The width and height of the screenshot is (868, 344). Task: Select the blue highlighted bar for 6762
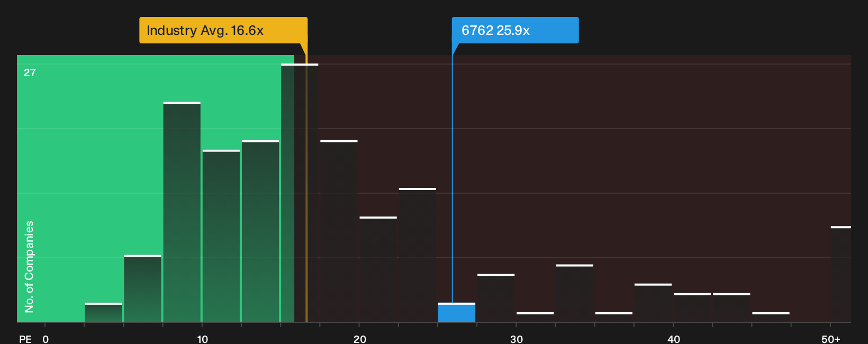point(457,312)
